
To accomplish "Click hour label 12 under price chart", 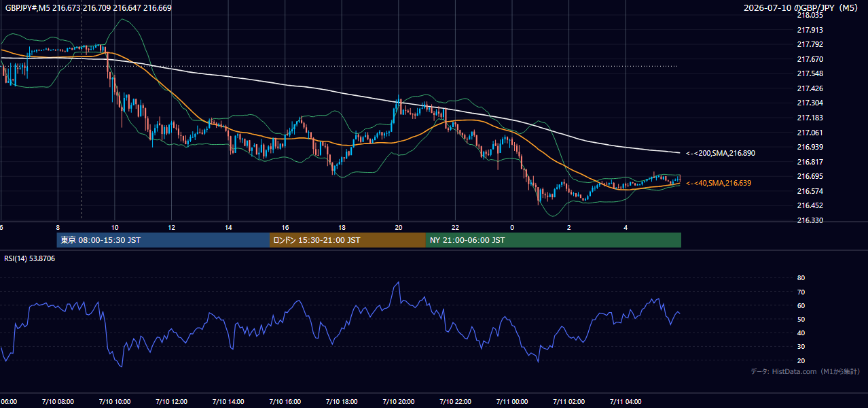I will [171, 227].
